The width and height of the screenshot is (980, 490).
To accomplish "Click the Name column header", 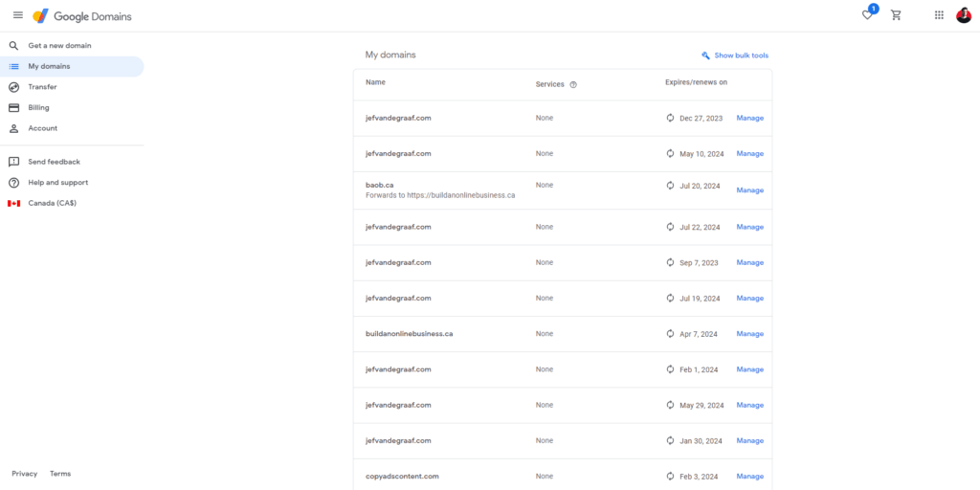I will 375,82.
